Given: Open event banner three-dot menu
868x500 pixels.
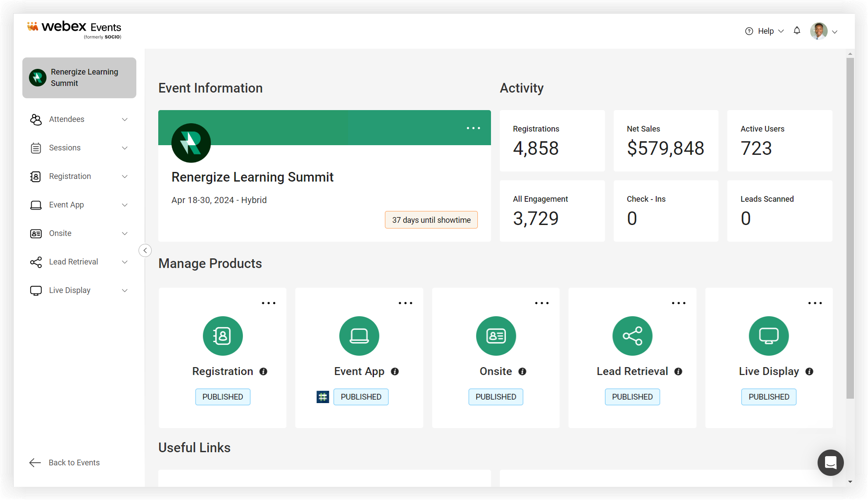Looking at the screenshot, I should pos(473,128).
